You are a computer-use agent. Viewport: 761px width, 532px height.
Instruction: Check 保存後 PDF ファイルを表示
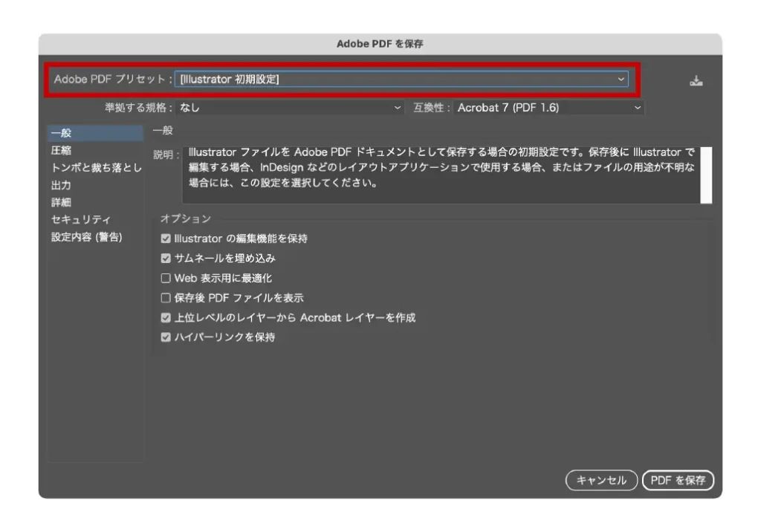(166, 298)
